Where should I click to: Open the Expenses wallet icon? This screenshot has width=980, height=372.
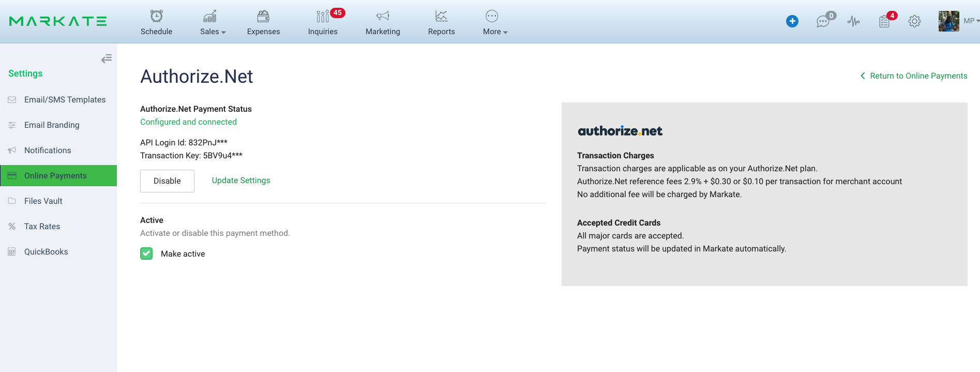[263, 16]
